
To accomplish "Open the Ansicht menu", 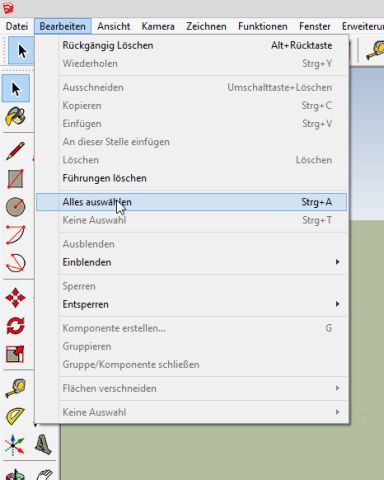I will [113, 26].
